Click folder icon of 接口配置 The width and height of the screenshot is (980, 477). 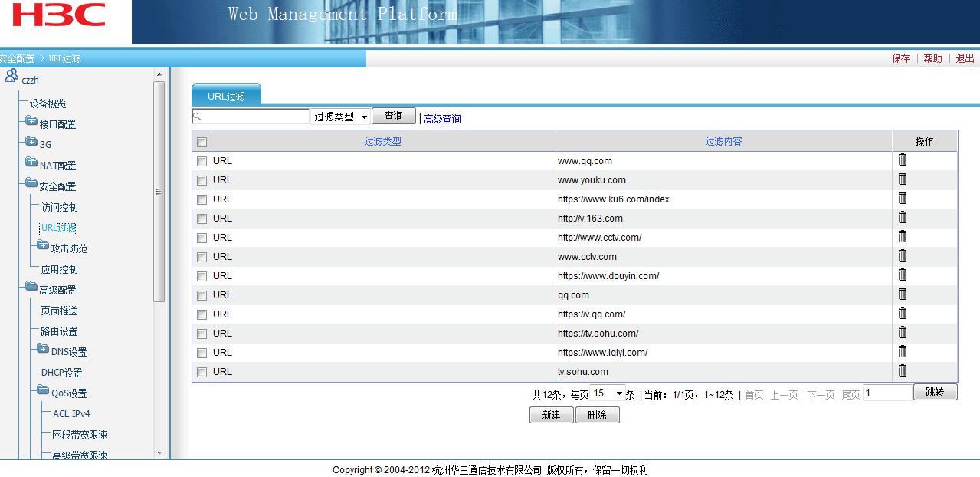point(31,121)
